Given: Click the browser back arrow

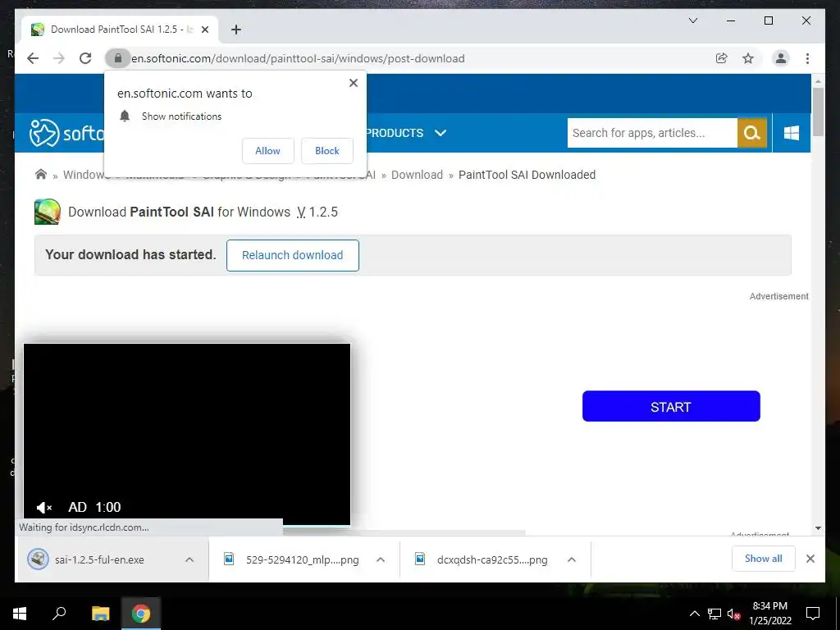Looking at the screenshot, I should tap(33, 58).
